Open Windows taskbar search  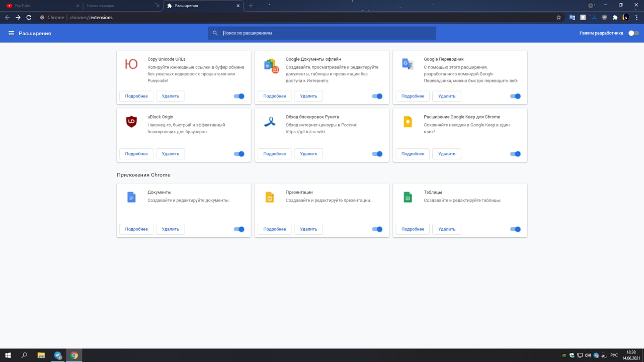24,355
